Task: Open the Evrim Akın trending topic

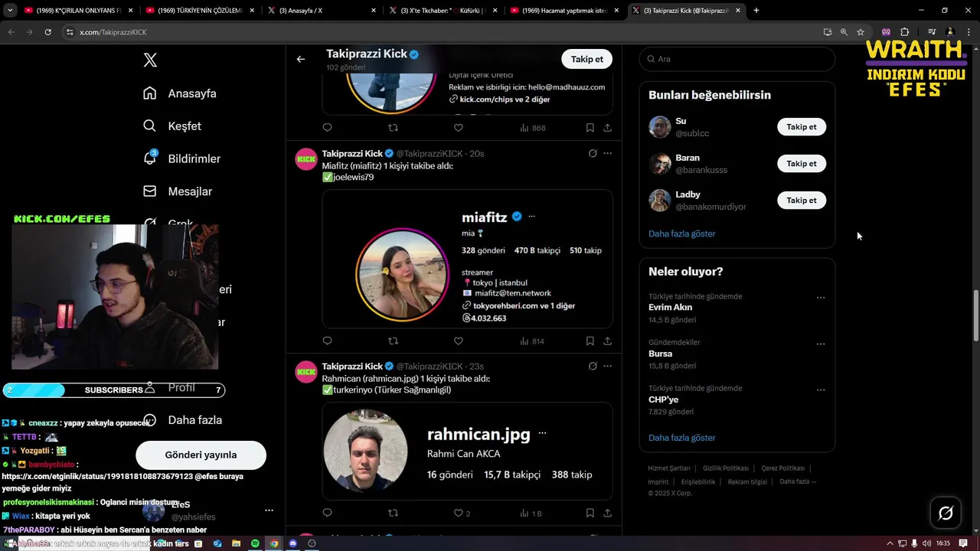Action: coord(670,308)
